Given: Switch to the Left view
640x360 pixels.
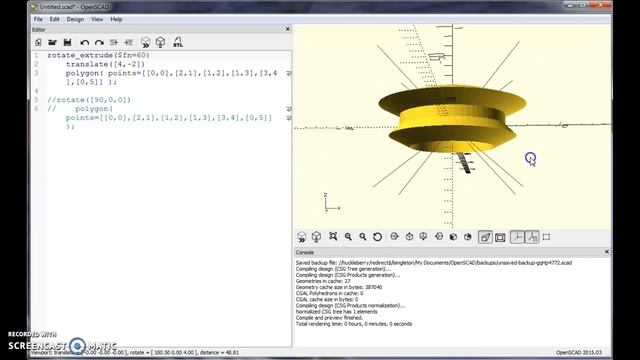Looking at the screenshot, I should click(x=439, y=237).
